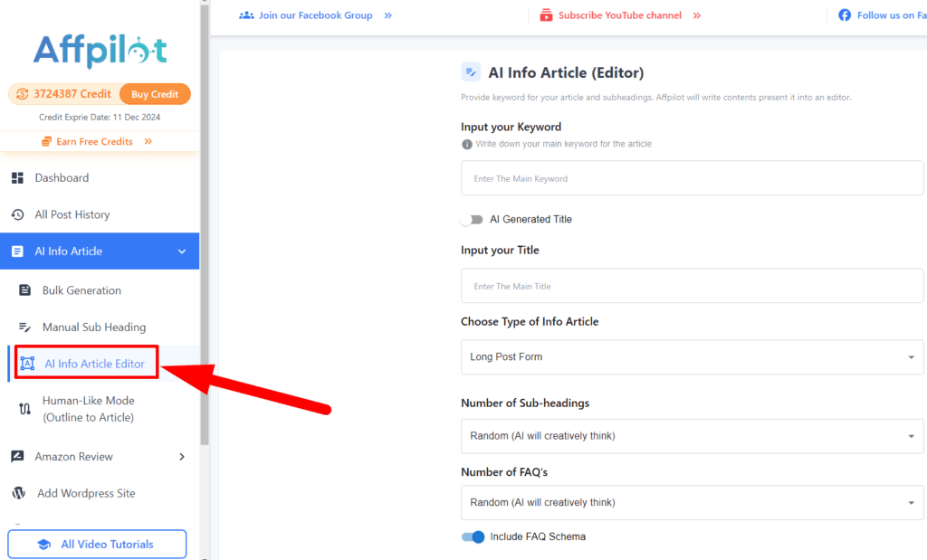Image resolution: width=927 pixels, height=560 pixels.
Task: Open the Number of FAQ's dropdown
Action: (692, 503)
